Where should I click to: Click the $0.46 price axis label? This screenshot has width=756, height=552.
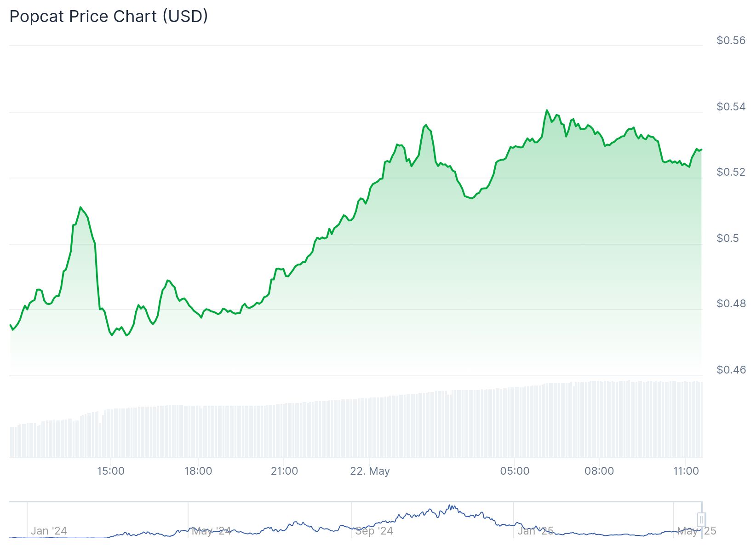pos(731,370)
